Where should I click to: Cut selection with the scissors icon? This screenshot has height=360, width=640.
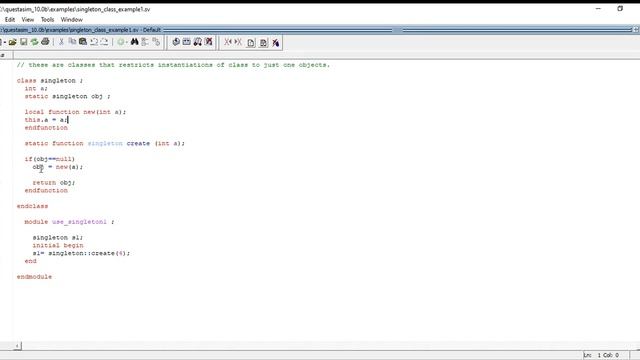61,42
